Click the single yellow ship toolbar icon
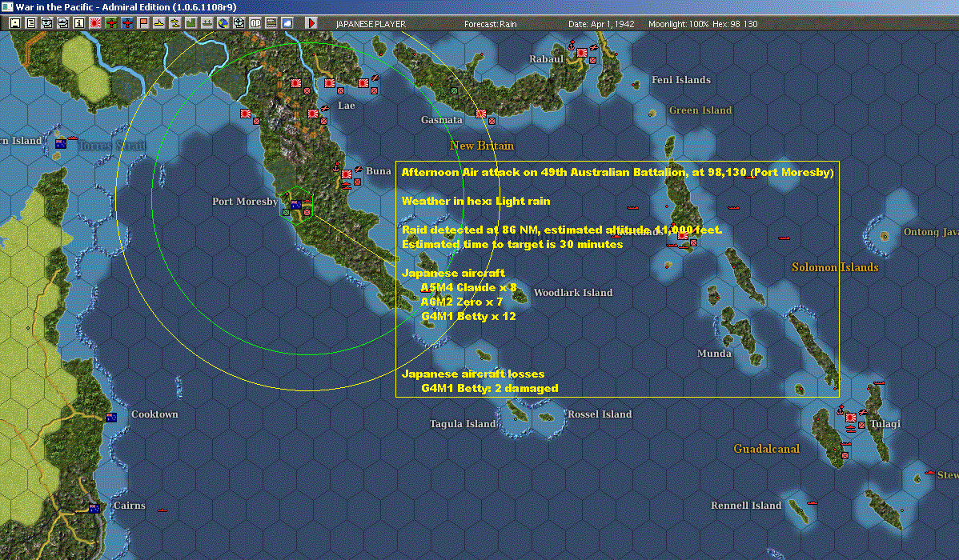The height and width of the screenshot is (560, 959). 159,23
